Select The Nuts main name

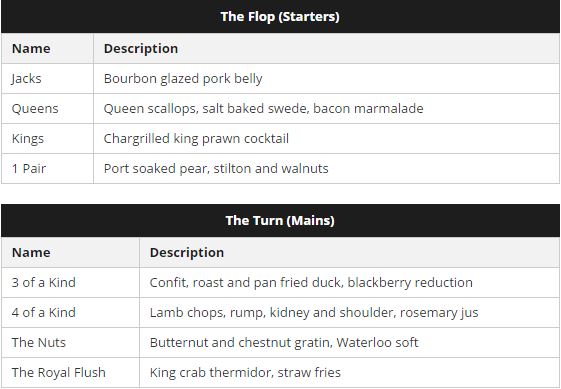coord(39,343)
